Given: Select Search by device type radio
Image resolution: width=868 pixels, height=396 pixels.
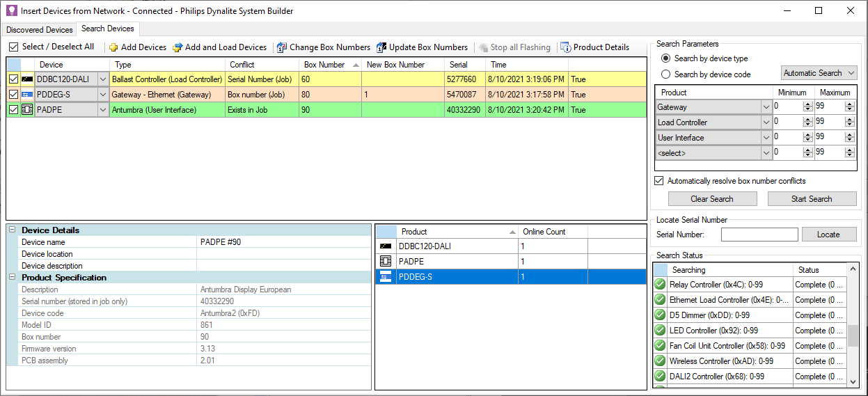Looking at the screenshot, I should 665,58.
